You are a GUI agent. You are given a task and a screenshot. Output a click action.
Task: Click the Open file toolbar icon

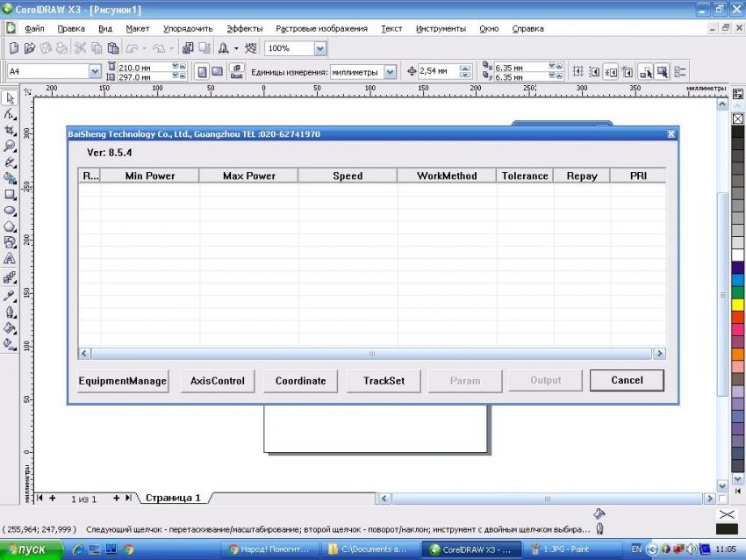[30, 48]
